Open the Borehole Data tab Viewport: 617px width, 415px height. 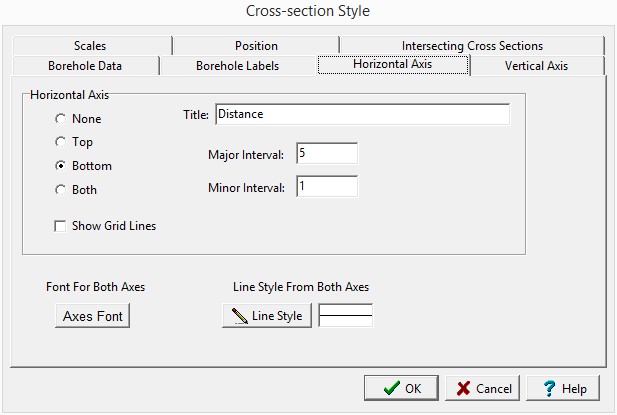[x=85, y=66]
